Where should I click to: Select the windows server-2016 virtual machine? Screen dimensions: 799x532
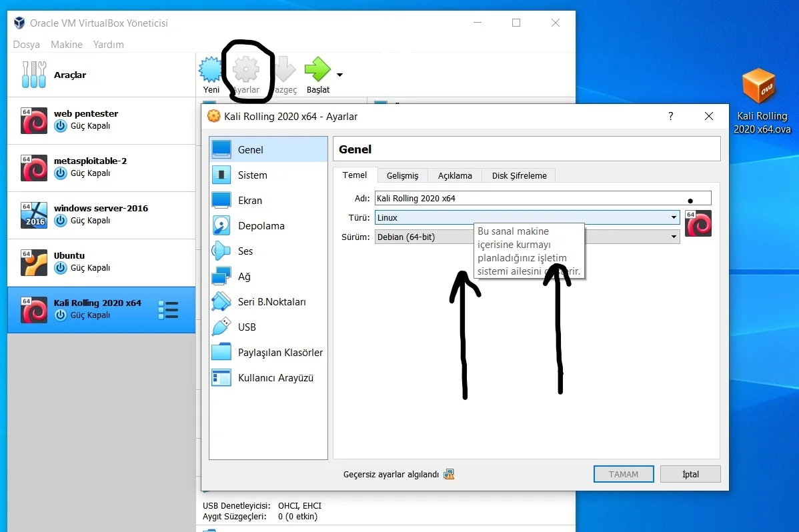tap(101, 215)
